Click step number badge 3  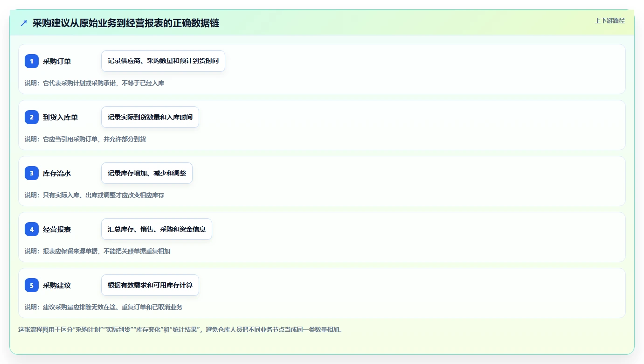coord(32,173)
